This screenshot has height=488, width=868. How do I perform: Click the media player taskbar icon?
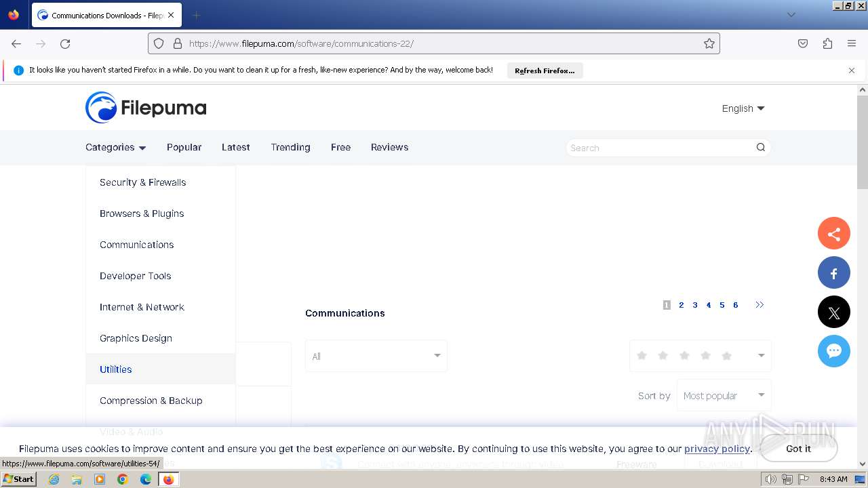100,479
